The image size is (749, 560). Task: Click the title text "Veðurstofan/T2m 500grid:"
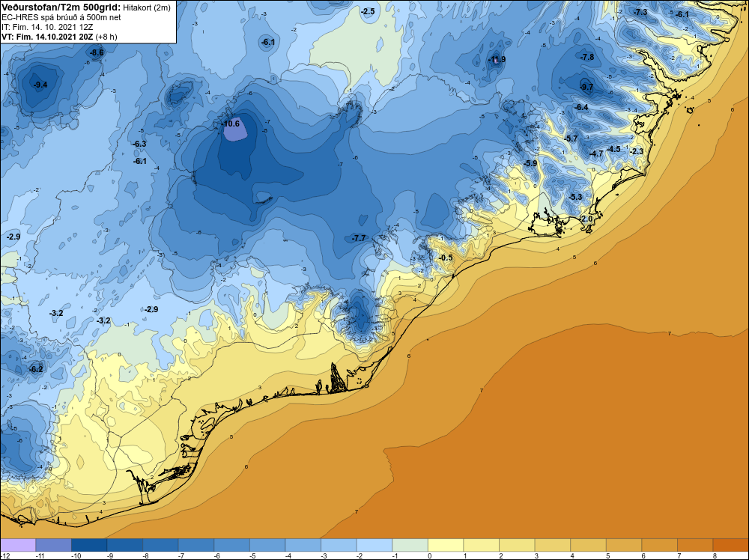tap(60, 7)
